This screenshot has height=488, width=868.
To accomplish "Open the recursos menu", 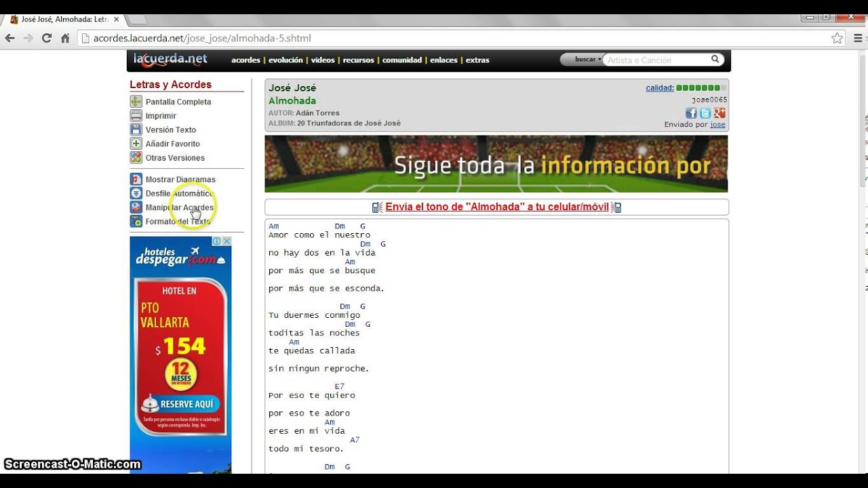I will coord(358,60).
